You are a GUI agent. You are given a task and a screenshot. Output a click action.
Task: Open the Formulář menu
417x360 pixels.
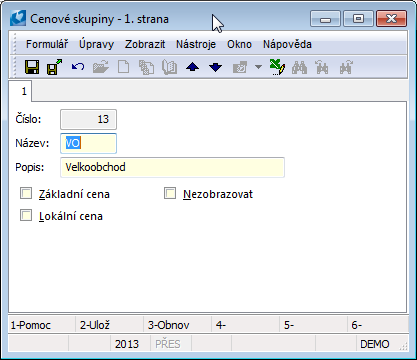coord(47,44)
